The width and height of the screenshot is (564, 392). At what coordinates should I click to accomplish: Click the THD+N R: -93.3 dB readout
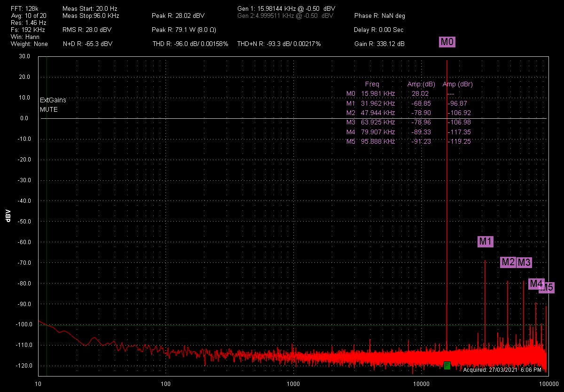(x=279, y=44)
